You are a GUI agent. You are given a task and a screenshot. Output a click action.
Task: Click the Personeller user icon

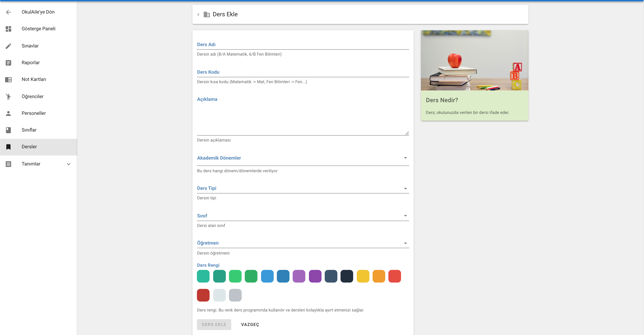pyautogui.click(x=9, y=113)
